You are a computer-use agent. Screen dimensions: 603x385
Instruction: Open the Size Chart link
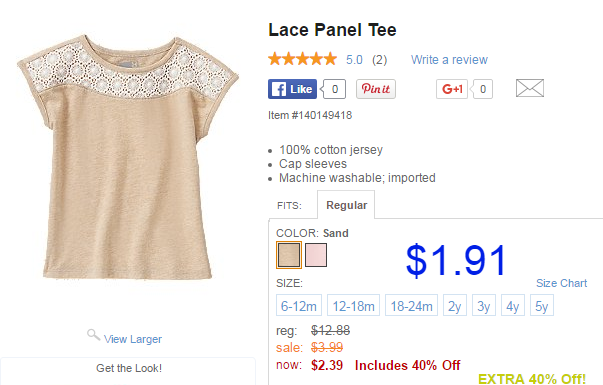[x=561, y=283]
